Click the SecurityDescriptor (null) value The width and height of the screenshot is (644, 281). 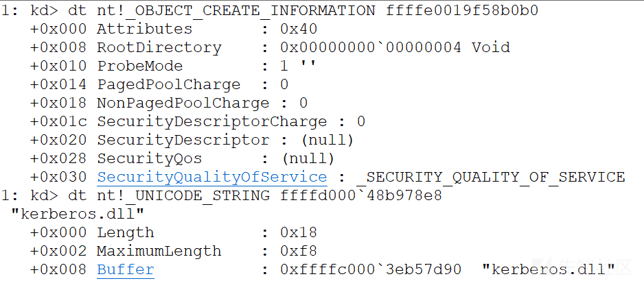click(x=327, y=140)
